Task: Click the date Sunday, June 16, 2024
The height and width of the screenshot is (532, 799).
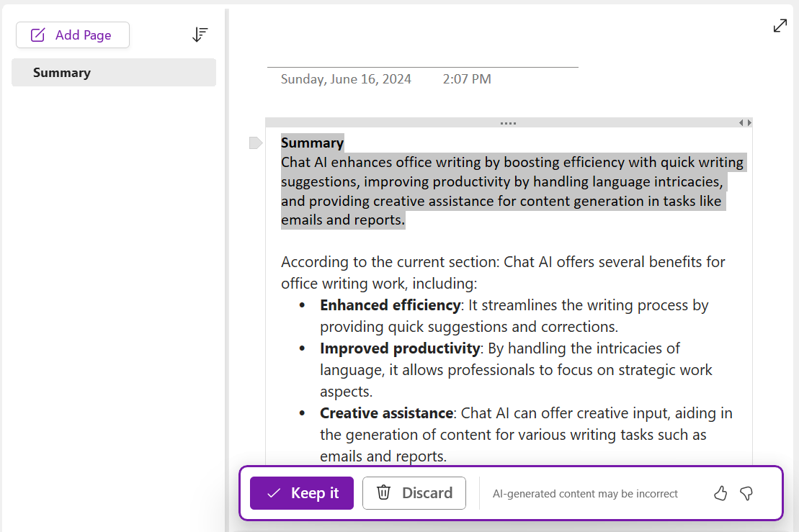Action: (346, 79)
